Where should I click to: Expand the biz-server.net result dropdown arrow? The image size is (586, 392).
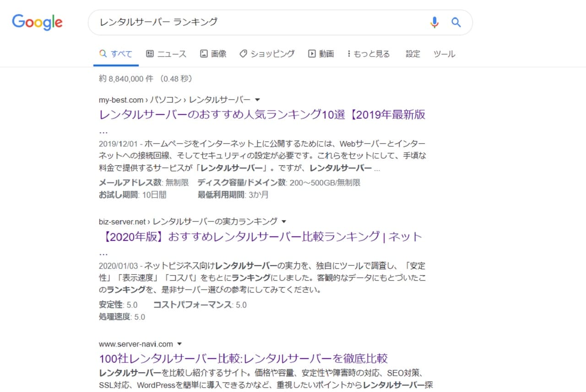click(284, 222)
